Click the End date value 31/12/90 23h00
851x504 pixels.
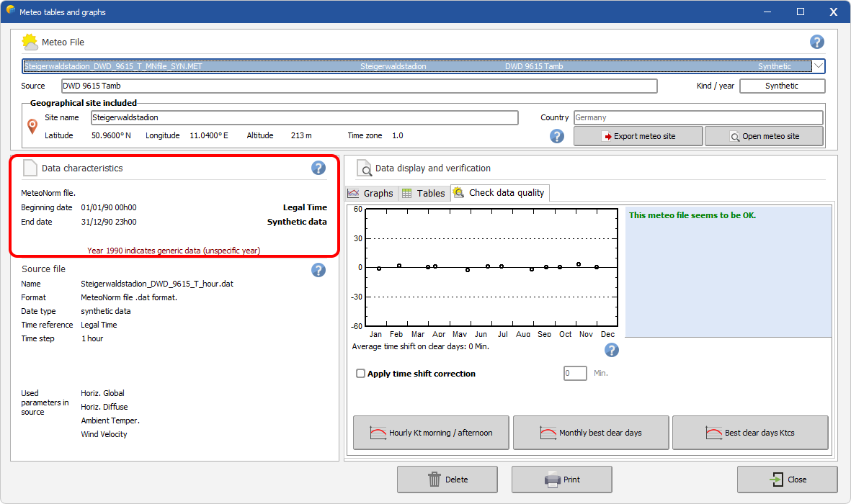pyautogui.click(x=109, y=222)
